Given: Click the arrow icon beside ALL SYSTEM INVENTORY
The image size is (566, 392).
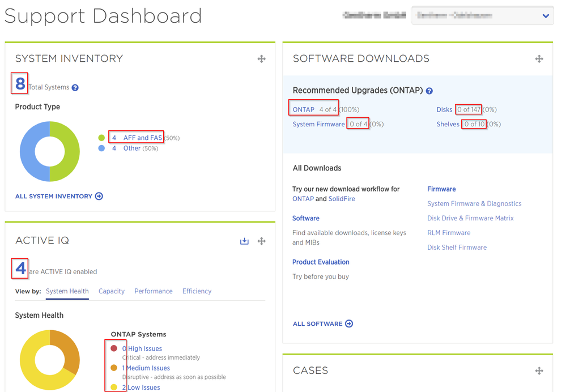Looking at the screenshot, I should [99, 196].
